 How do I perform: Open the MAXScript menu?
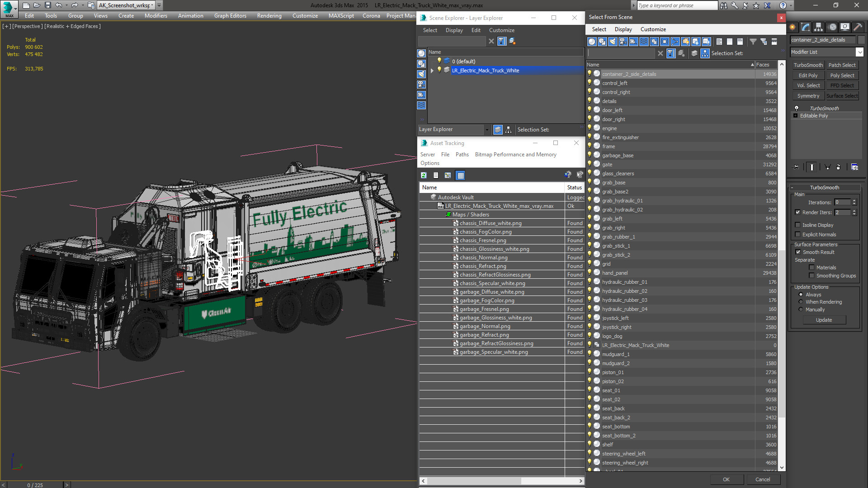pyautogui.click(x=341, y=16)
